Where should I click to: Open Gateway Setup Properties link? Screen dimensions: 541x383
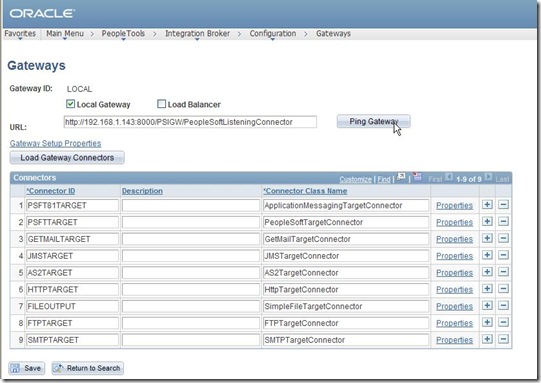[55, 143]
